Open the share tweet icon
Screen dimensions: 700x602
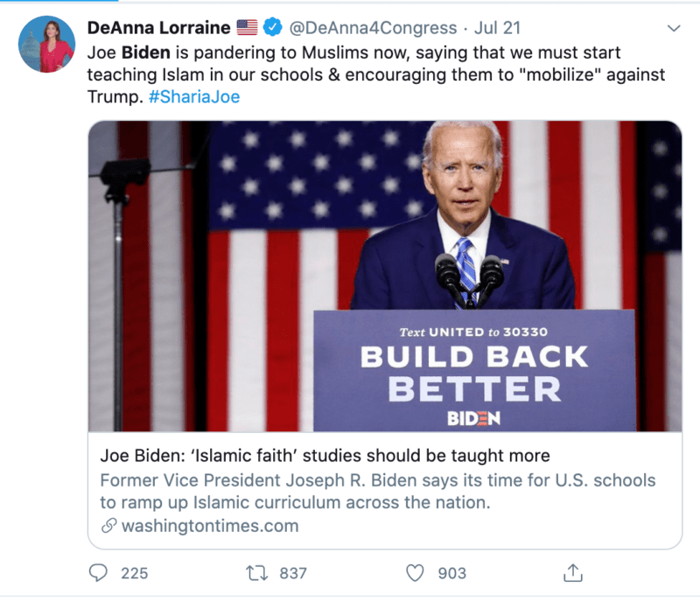click(x=572, y=573)
